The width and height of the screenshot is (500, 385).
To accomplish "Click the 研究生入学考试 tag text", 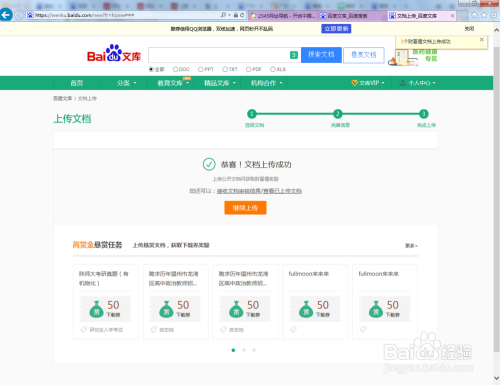I will click(x=106, y=330).
